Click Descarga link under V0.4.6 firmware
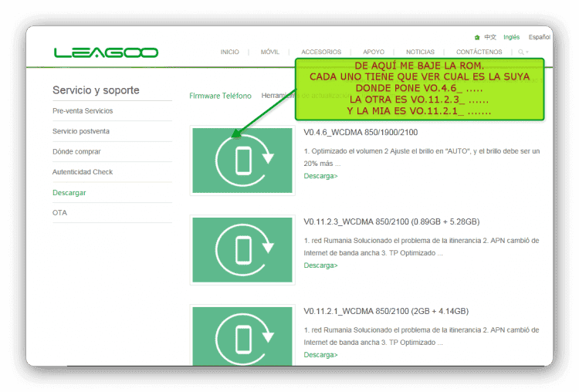 (320, 176)
